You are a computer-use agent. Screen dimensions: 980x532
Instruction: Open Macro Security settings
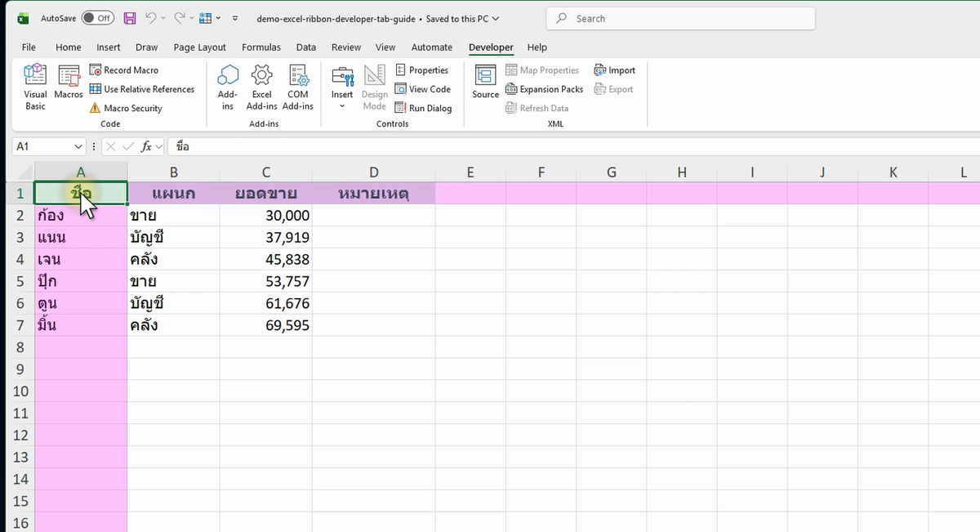tap(126, 108)
